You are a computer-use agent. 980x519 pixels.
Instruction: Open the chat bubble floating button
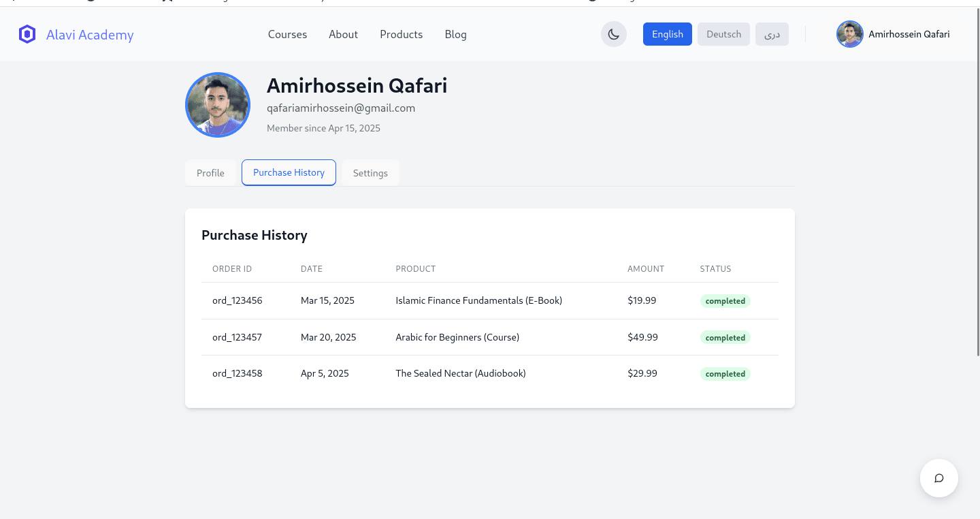(939, 478)
